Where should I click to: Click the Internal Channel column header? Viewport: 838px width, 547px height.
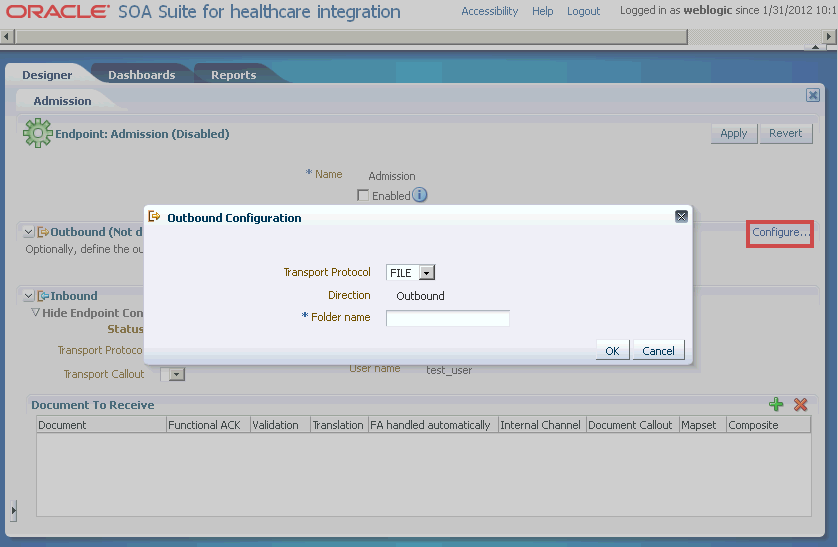542,425
